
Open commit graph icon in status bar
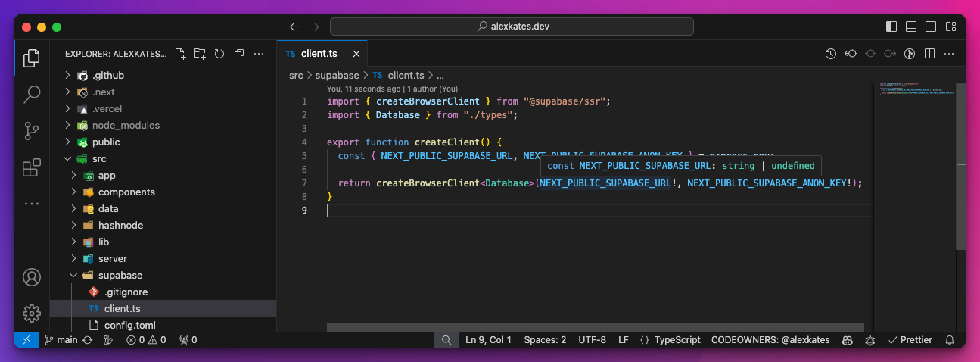tap(108, 340)
